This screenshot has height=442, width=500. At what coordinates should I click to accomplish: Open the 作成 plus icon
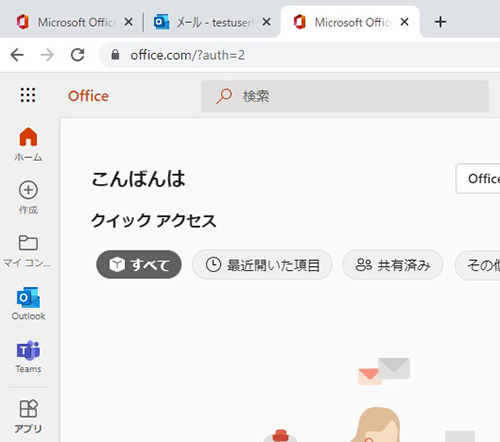click(x=28, y=190)
